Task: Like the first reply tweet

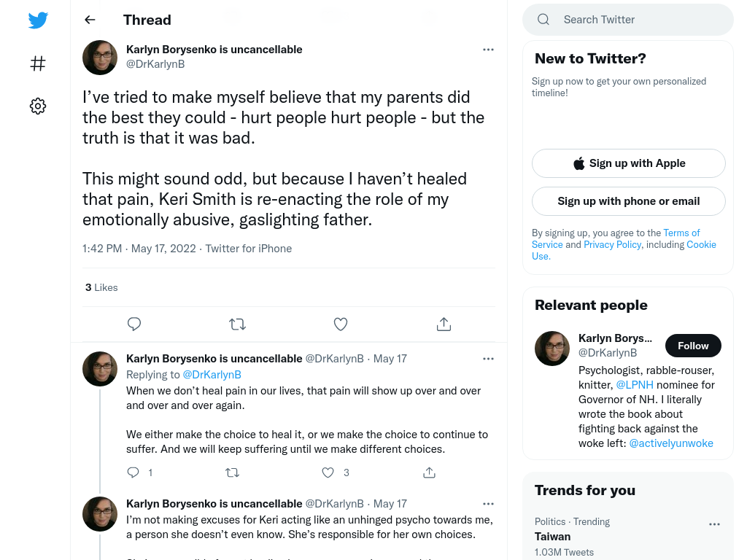Action: click(328, 472)
